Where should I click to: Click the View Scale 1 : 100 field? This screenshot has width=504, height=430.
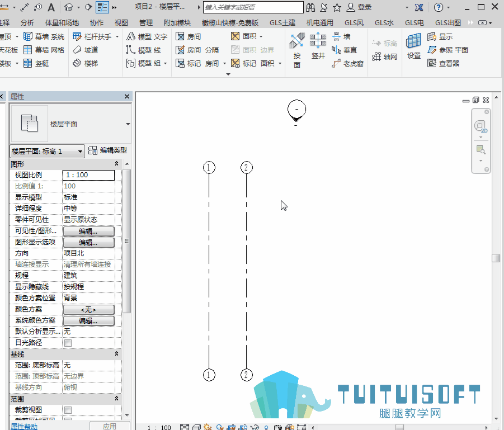(x=88, y=175)
